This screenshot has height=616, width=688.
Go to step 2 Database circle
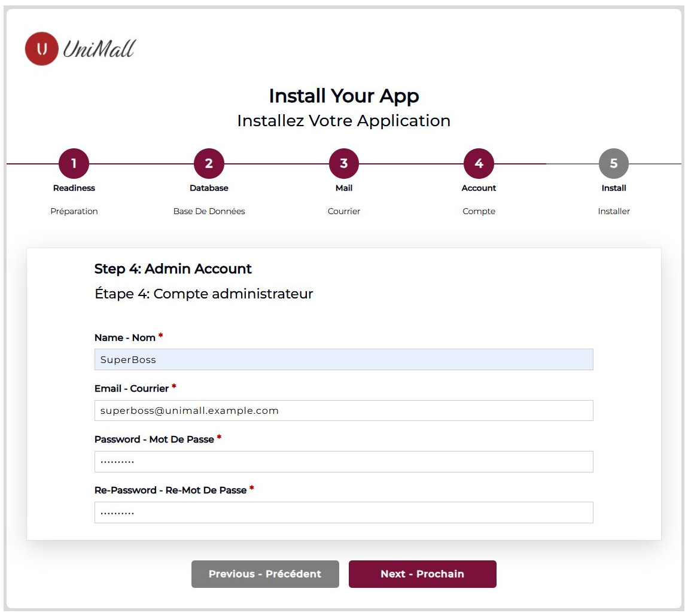point(209,163)
